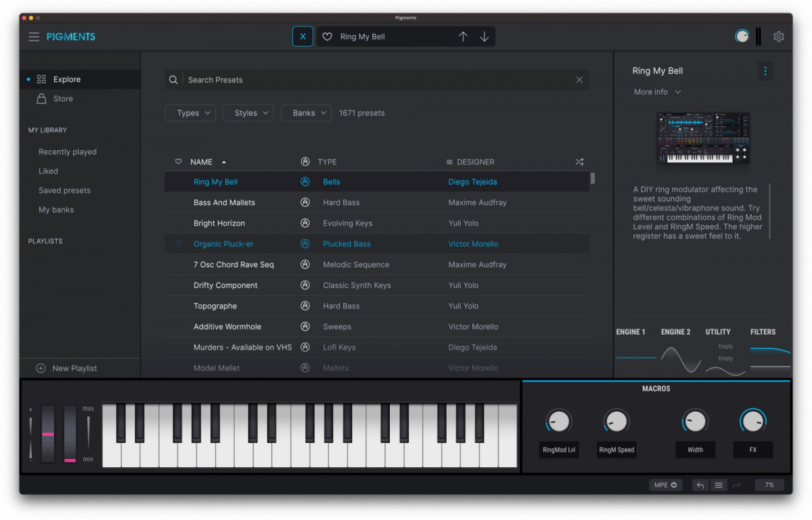Open the vertical dots menu beside Ring My Bell
Image resolution: width=812 pixels, height=520 pixels.
click(765, 71)
